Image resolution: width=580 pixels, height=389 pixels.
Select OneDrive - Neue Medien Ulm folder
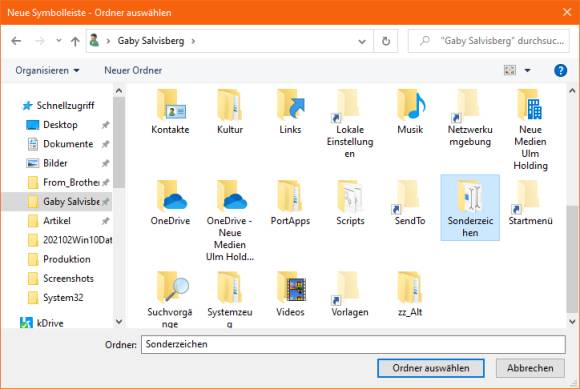click(x=230, y=221)
